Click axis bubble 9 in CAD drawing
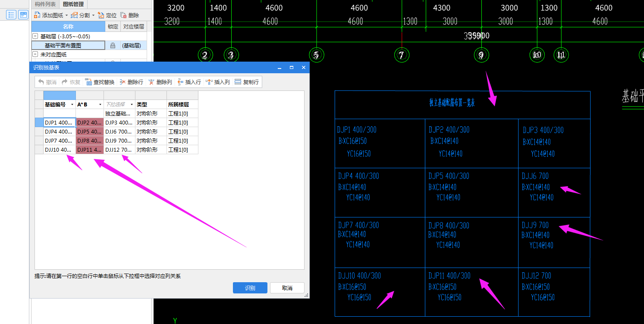The height and width of the screenshot is (324, 644). pyautogui.click(x=481, y=55)
